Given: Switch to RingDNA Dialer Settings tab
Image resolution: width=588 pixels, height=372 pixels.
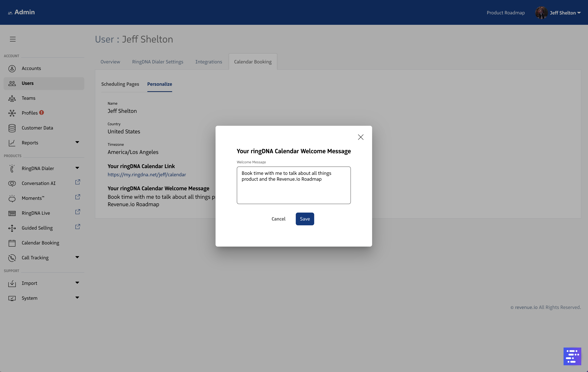Looking at the screenshot, I should 157,62.
